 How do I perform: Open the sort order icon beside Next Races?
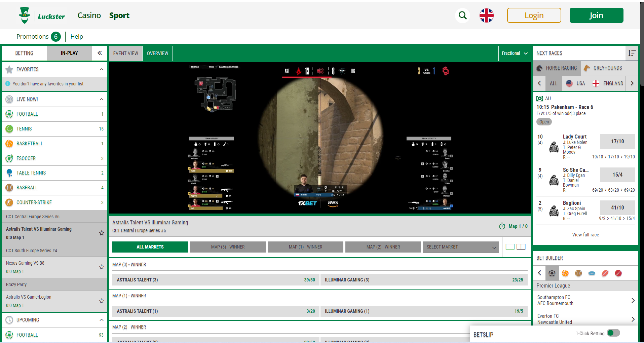click(x=632, y=53)
